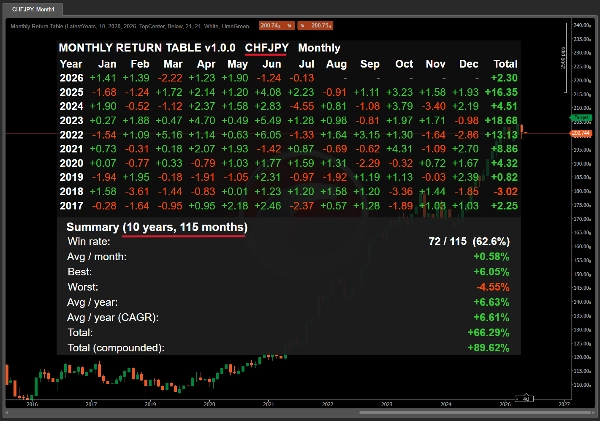The image size is (600, 421).
Task: Click the 2021 October value +4.31
Action: click(x=399, y=149)
